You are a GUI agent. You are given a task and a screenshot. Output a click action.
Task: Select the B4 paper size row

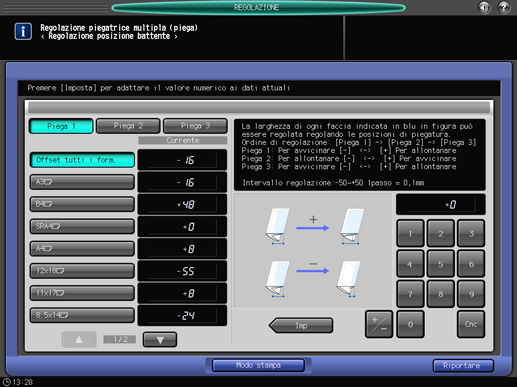pyautogui.click(x=82, y=204)
